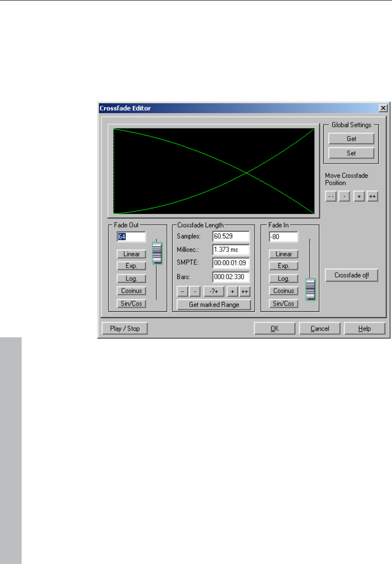Click Play / Stop to preview crossfade

[x=125, y=328]
